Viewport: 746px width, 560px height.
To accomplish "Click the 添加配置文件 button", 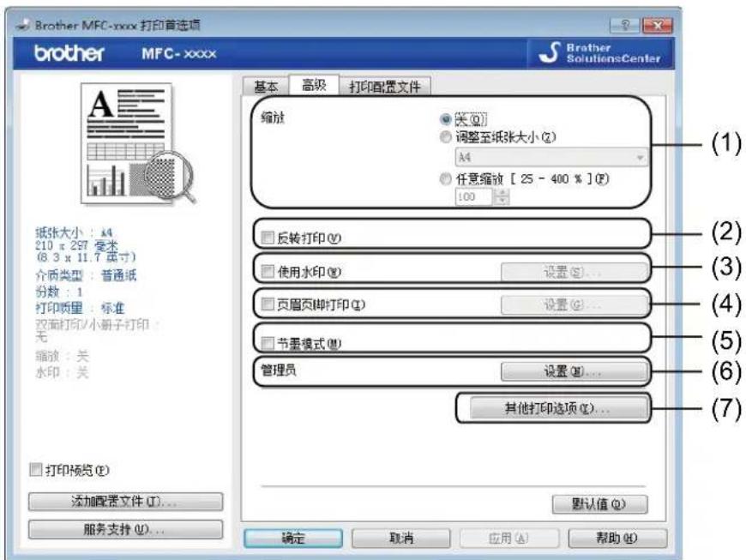I will click(x=125, y=502).
